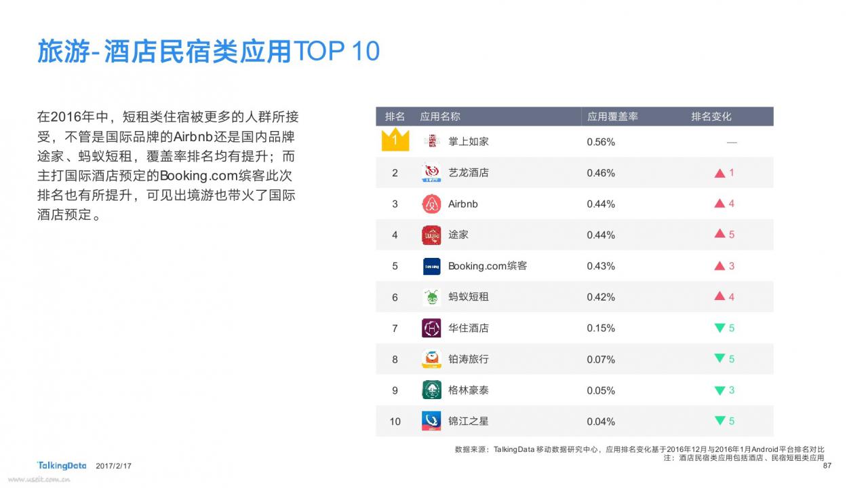Click the gold crown rank 1 badge

click(395, 140)
